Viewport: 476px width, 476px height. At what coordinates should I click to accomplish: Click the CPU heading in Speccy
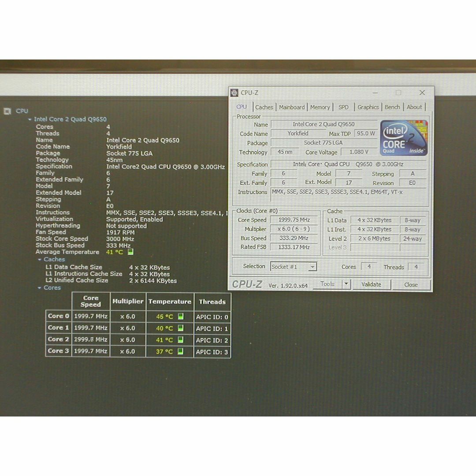tap(22, 111)
